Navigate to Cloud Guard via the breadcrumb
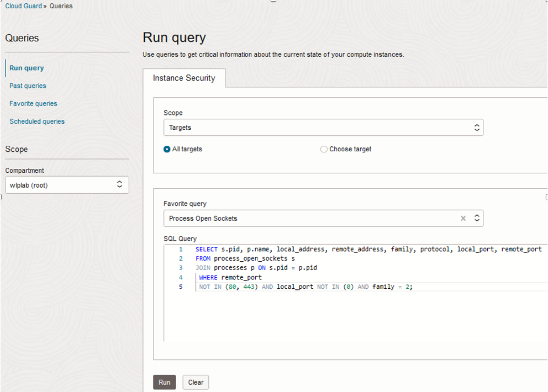 (23, 6)
